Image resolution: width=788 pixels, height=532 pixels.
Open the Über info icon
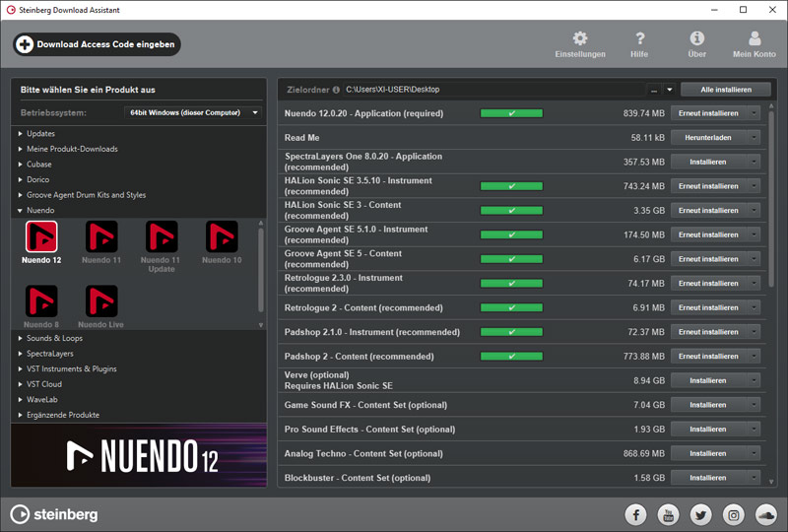(x=696, y=38)
